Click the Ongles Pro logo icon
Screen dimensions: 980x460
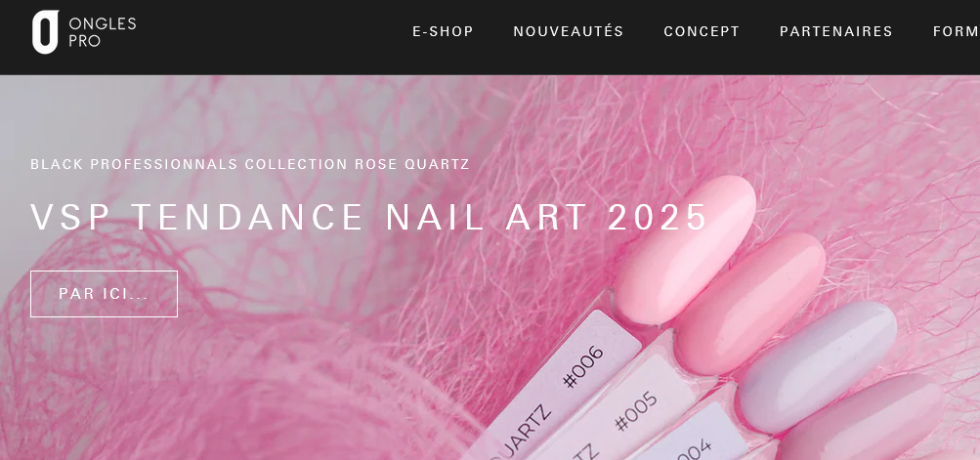click(45, 32)
